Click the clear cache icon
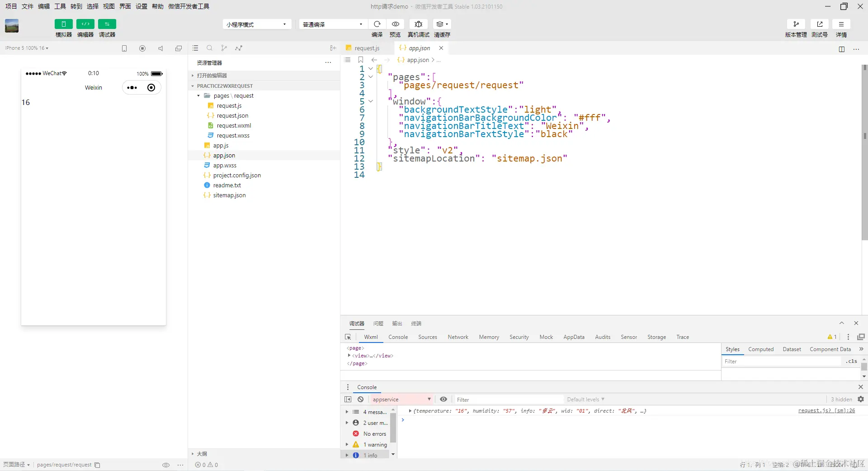This screenshot has width=868, height=471. tap(442, 24)
